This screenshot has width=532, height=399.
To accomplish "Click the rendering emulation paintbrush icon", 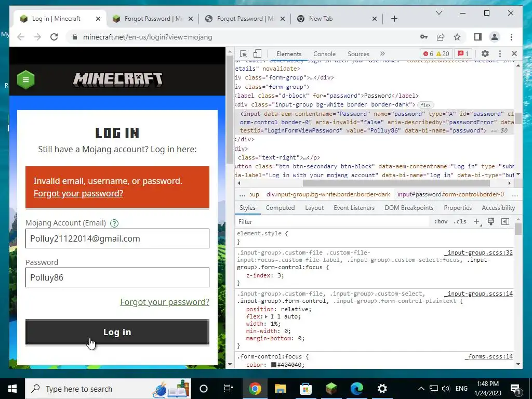I will [x=490, y=221].
